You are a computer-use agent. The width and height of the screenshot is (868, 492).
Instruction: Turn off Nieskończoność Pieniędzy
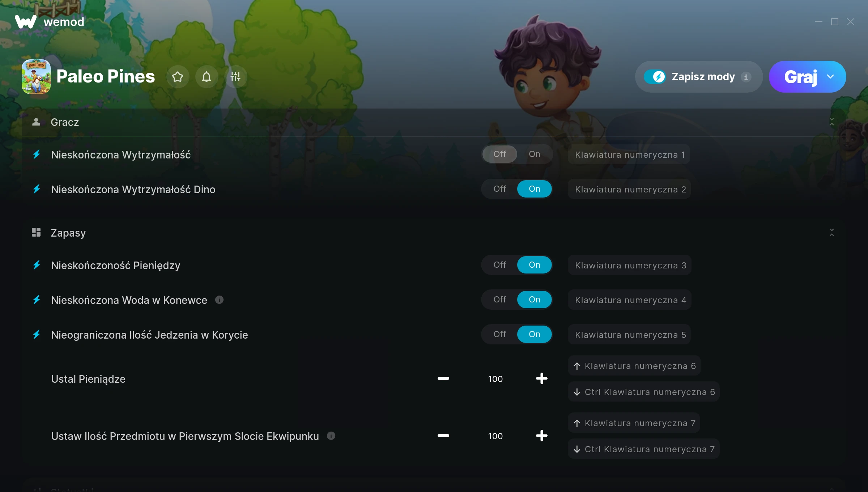click(499, 265)
